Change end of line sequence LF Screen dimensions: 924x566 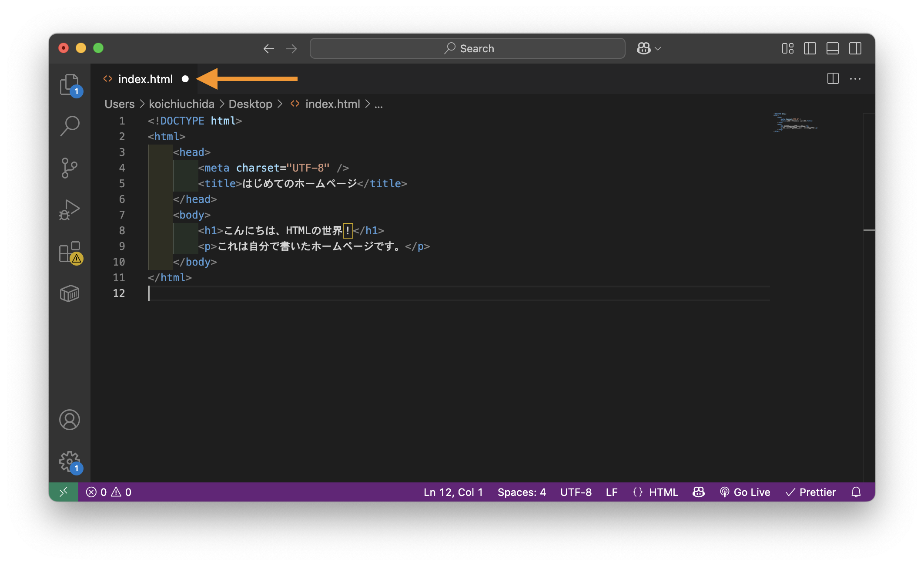click(612, 492)
